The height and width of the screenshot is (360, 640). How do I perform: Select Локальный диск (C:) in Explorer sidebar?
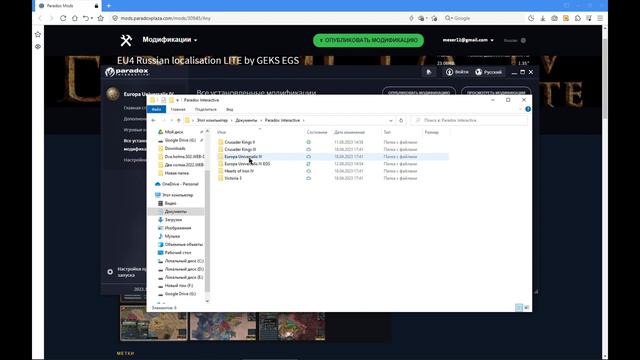(x=184, y=261)
